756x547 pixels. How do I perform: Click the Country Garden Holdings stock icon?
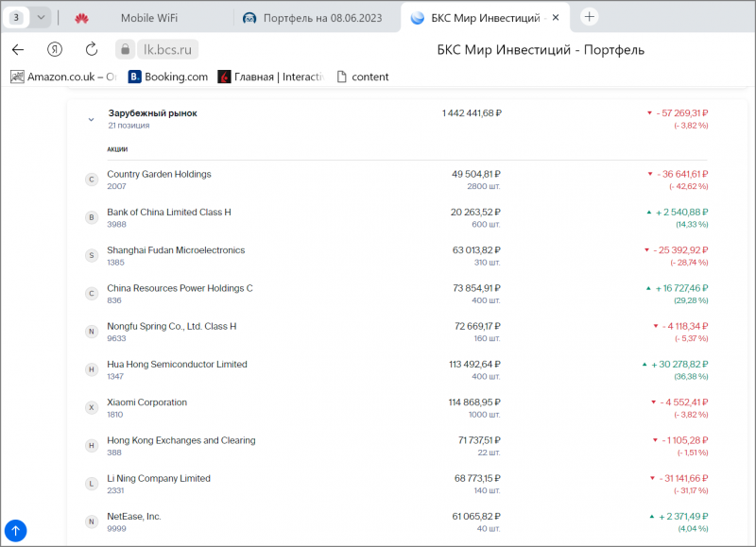click(x=92, y=179)
